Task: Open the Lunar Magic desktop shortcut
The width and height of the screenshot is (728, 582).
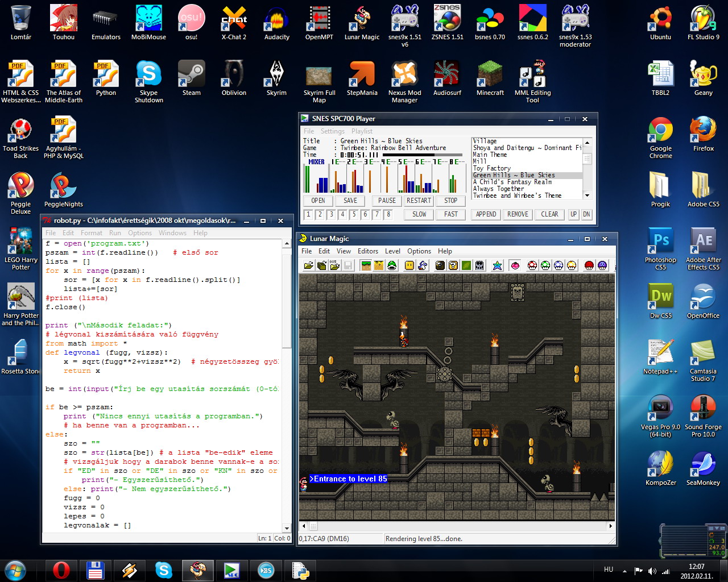Action: tap(362, 23)
